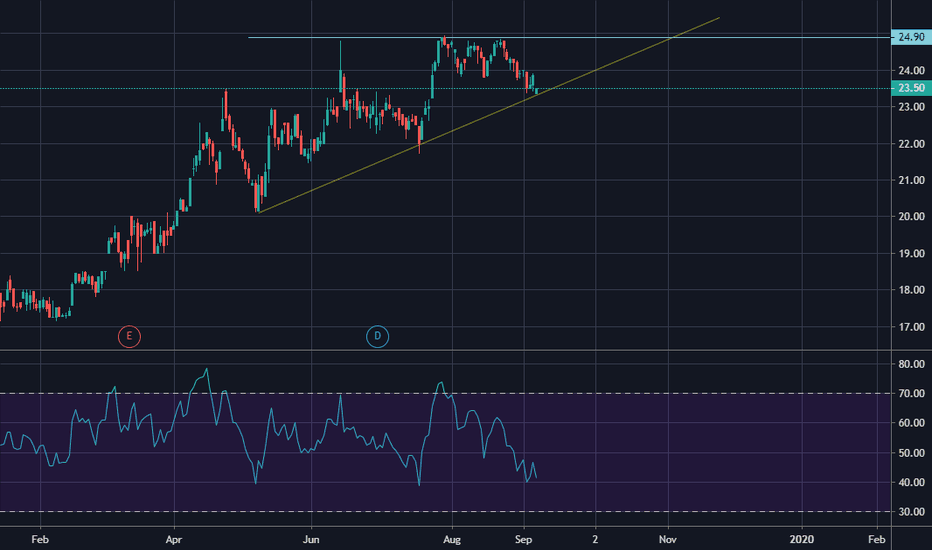Click the RSI 30.00 axis label
The width and height of the screenshot is (932, 550).
coord(911,511)
